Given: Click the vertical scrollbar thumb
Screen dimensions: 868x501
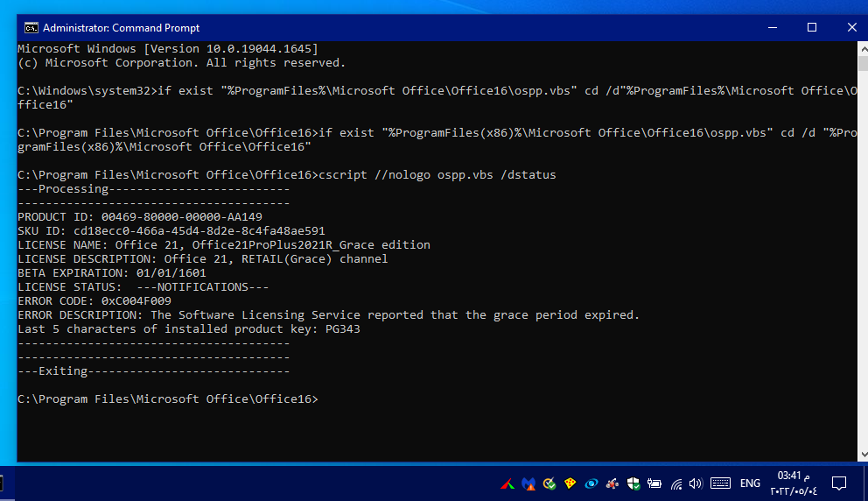Looking at the screenshot, I should click(x=864, y=63).
